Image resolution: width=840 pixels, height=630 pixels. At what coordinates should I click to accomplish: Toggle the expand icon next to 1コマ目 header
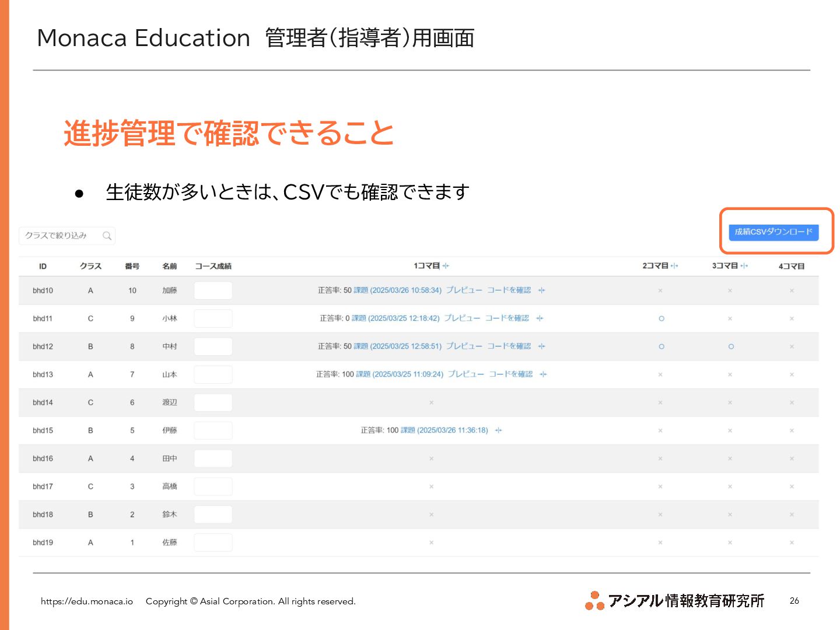446,266
